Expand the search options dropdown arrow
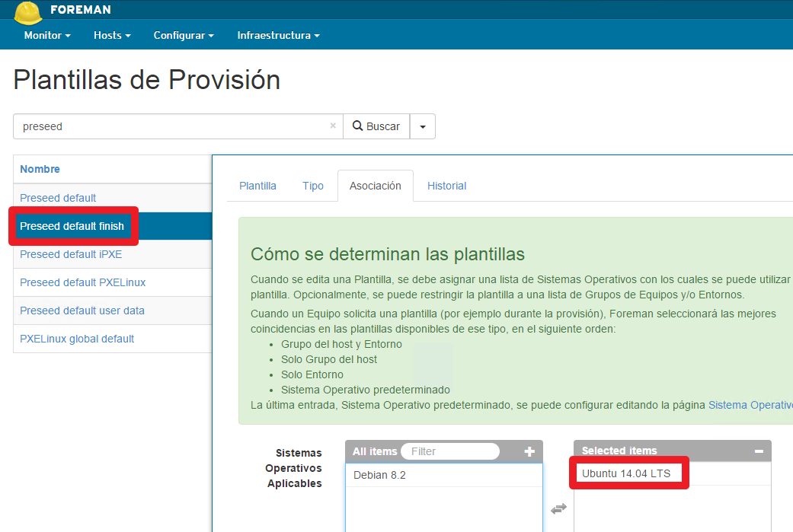This screenshot has width=793, height=532. pos(423,126)
